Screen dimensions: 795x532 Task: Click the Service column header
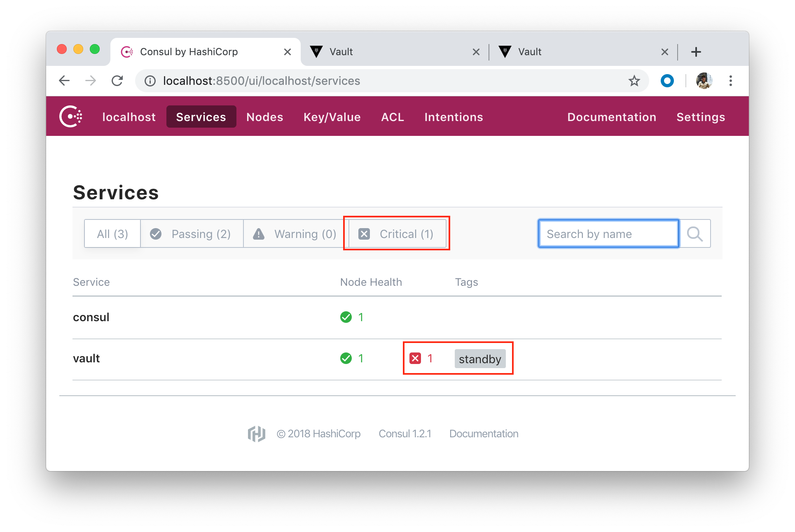pos(91,282)
